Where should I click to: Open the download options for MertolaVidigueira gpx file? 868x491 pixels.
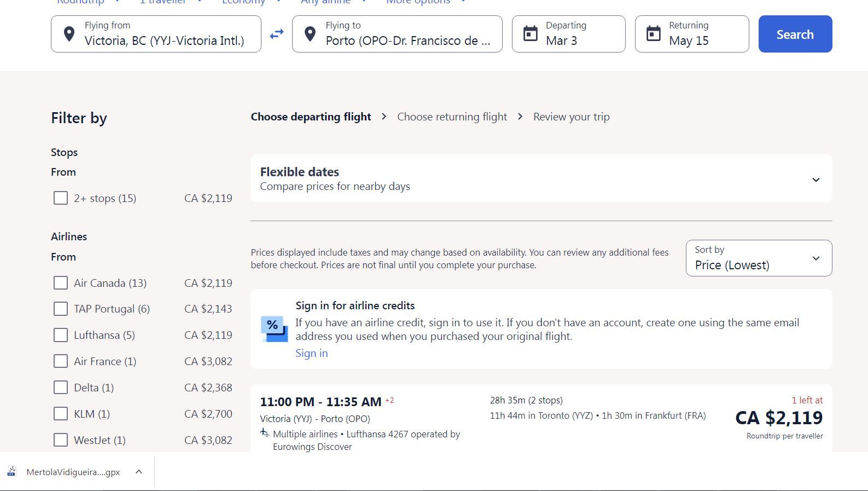[139, 472]
